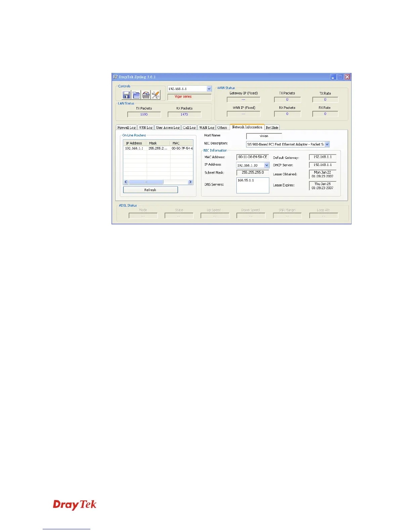Expand the NIC Description adapter dropdown
The image size is (411, 532).
327,144
